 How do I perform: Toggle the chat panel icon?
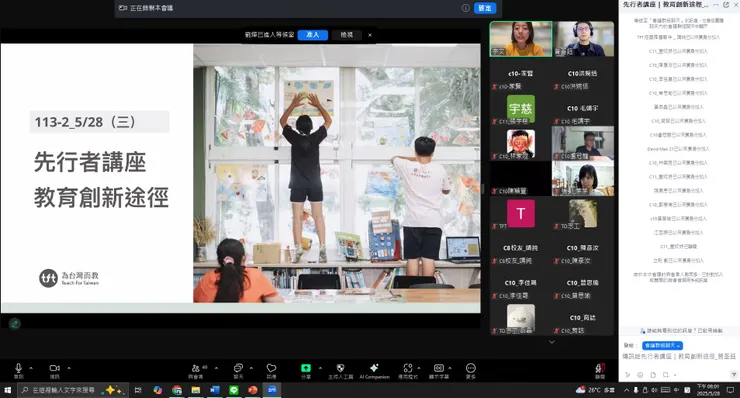click(238, 368)
